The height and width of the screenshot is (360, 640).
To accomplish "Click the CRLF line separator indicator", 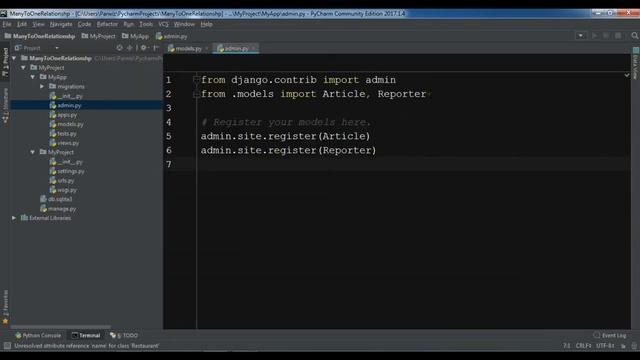I will pos(583,346).
